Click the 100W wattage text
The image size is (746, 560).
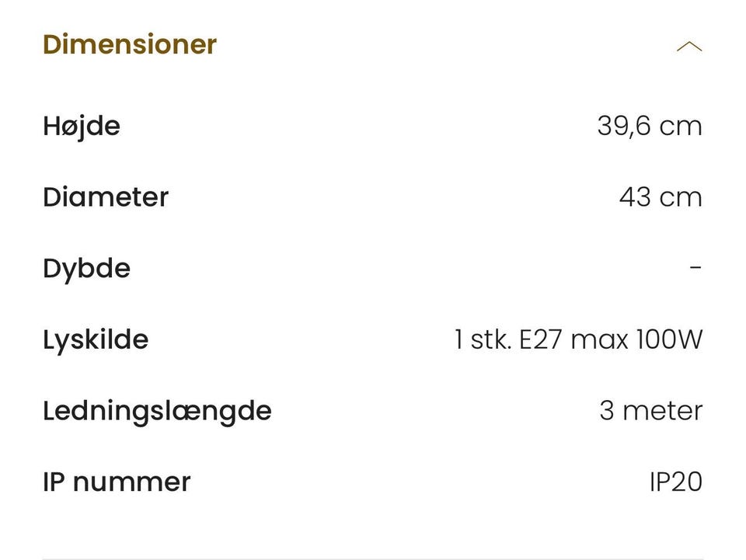(x=669, y=339)
